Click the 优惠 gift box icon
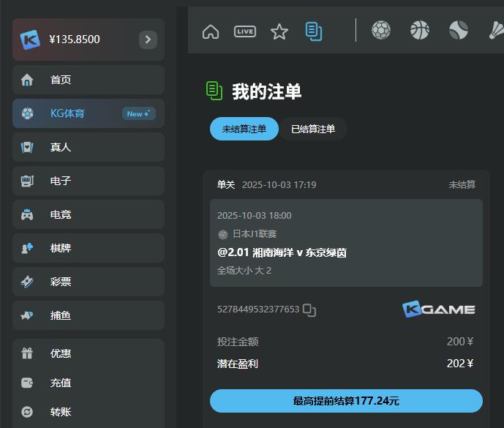 (x=27, y=353)
